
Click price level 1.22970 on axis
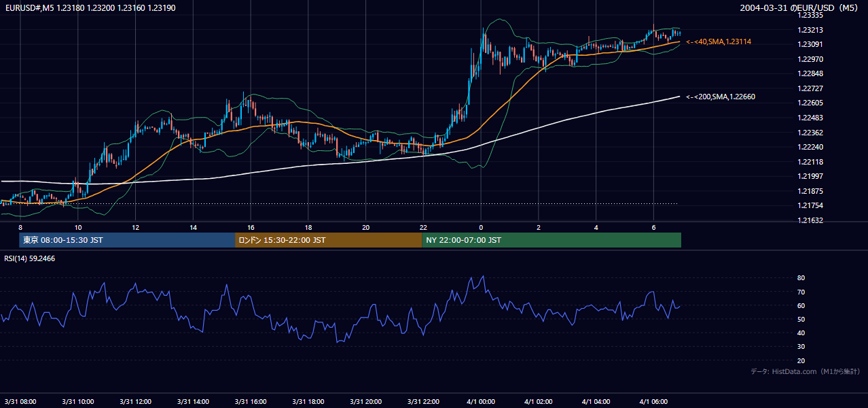click(810, 59)
